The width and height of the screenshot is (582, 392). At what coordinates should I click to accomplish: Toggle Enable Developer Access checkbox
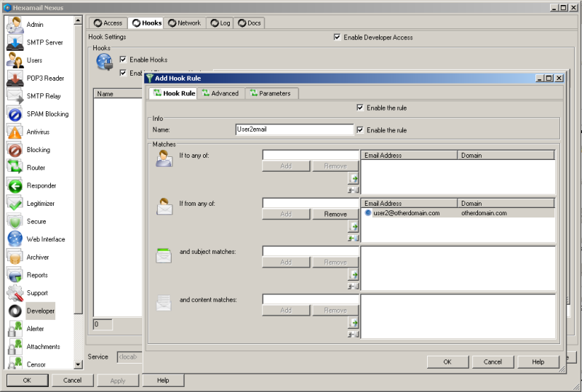coord(337,38)
